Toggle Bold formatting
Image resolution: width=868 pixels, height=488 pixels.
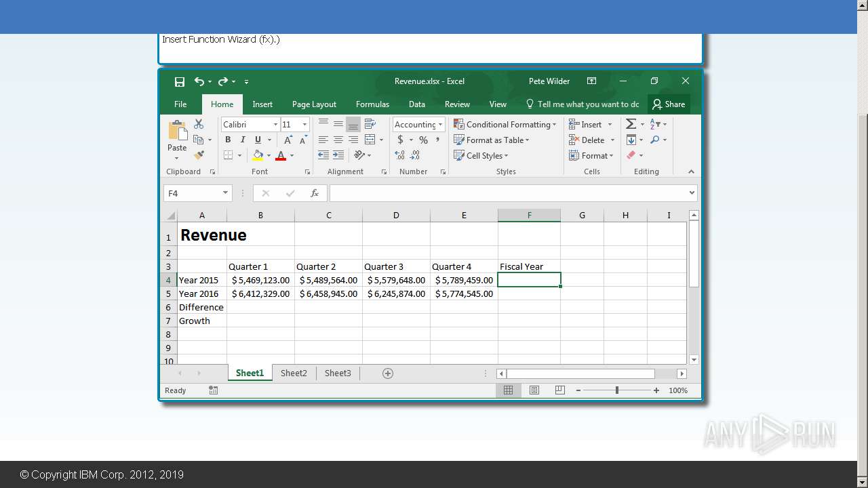coord(228,140)
